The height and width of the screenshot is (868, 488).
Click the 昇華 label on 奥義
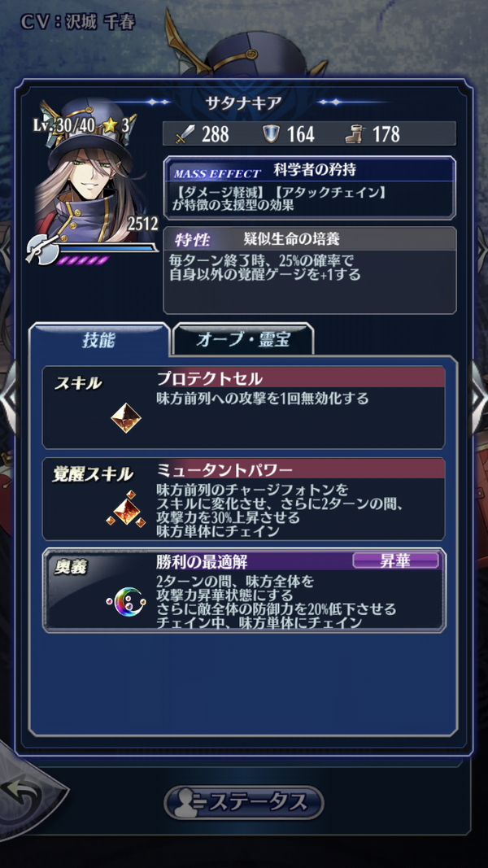pyautogui.click(x=395, y=560)
